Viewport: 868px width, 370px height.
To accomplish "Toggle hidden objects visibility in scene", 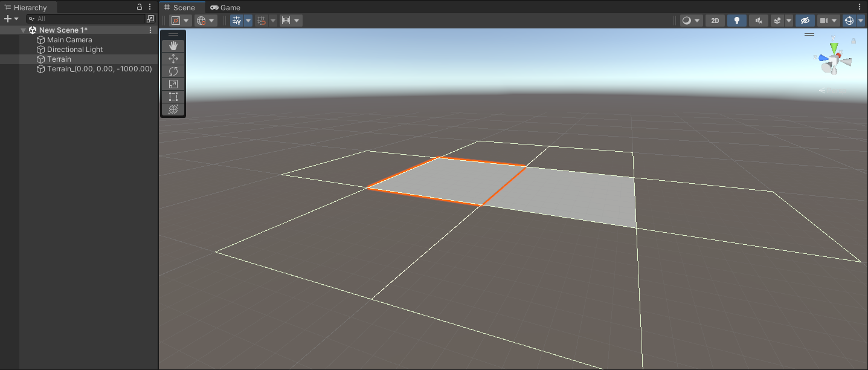I will click(804, 21).
